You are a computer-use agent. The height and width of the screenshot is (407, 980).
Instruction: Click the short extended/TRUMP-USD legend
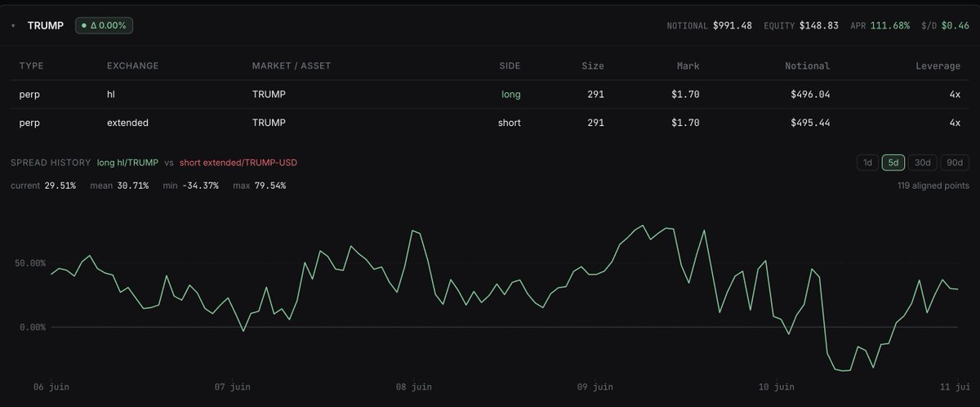click(238, 163)
